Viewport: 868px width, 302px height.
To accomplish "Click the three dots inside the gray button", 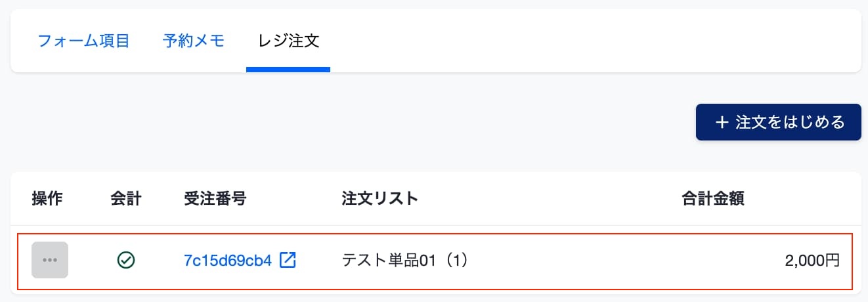I will point(50,260).
